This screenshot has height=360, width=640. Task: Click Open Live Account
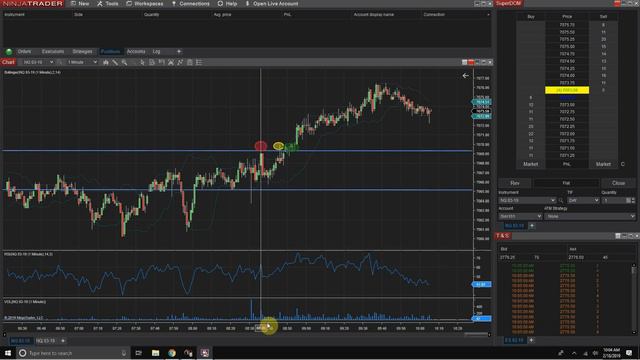(x=271, y=4)
